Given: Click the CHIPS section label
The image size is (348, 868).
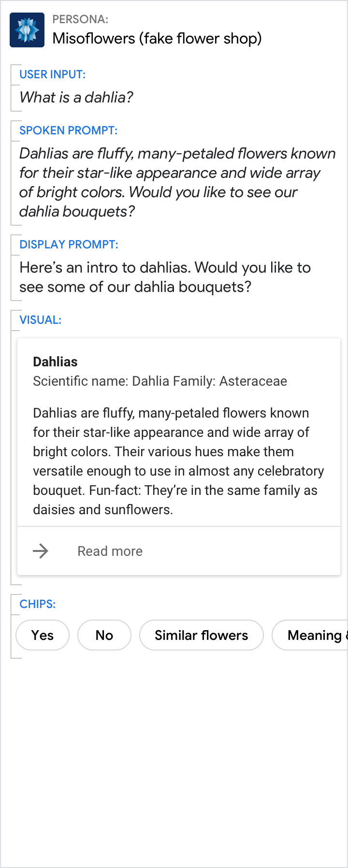Looking at the screenshot, I should click(37, 604).
